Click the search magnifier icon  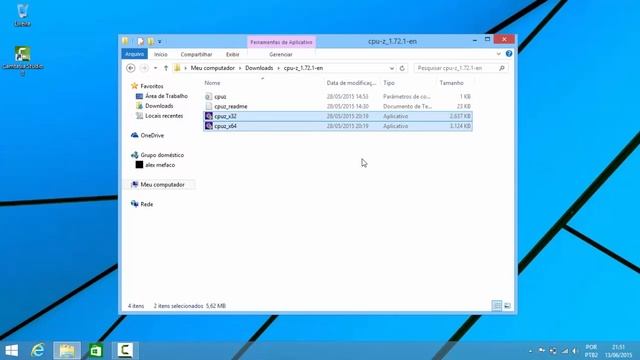502,68
